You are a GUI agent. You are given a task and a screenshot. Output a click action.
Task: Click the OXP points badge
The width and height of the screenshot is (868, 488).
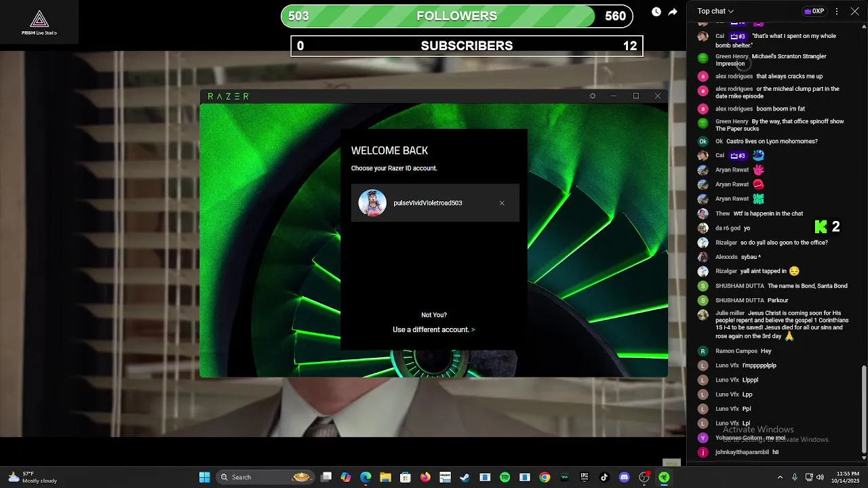click(x=814, y=12)
